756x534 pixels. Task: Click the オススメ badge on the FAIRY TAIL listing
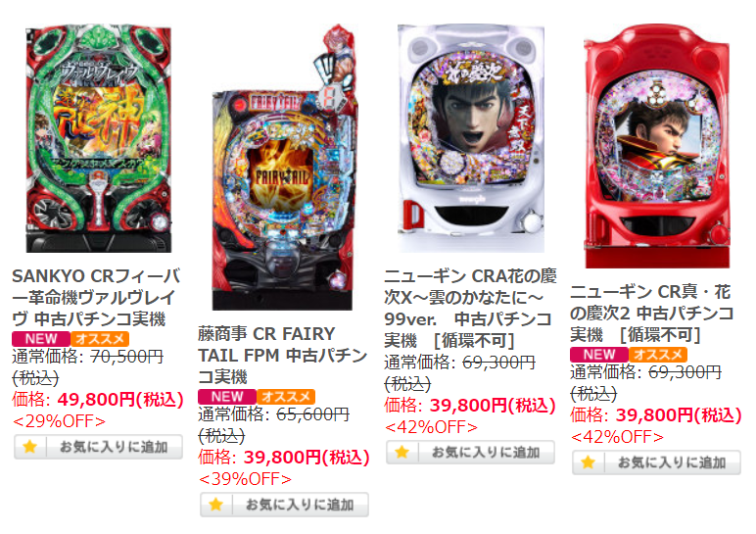286,397
